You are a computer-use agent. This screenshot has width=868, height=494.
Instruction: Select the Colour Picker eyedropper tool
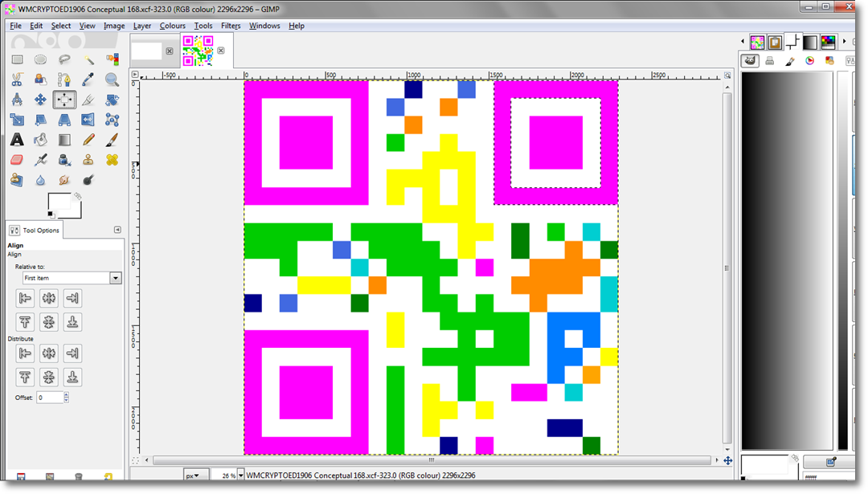click(88, 80)
